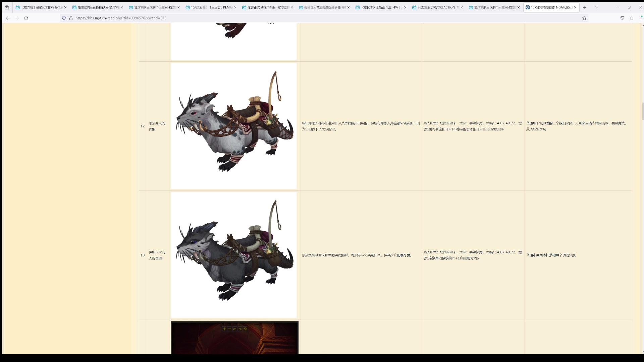Close the 怪物猎人荒野 tab
The width and height of the screenshot is (644, 362).
[348, 7]
